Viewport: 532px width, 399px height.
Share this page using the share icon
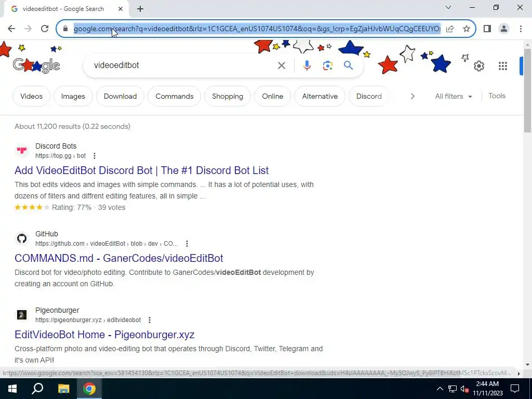click(x=450, y=29)
